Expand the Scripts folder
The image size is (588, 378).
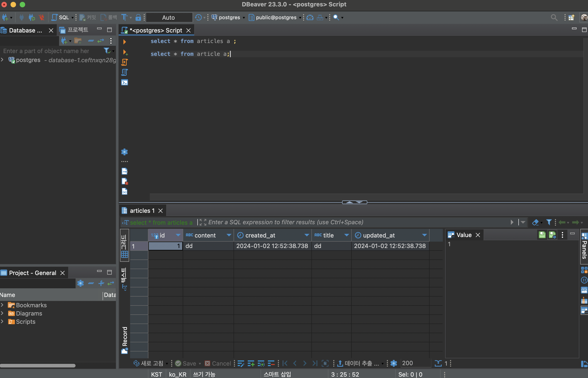(2, 321)
